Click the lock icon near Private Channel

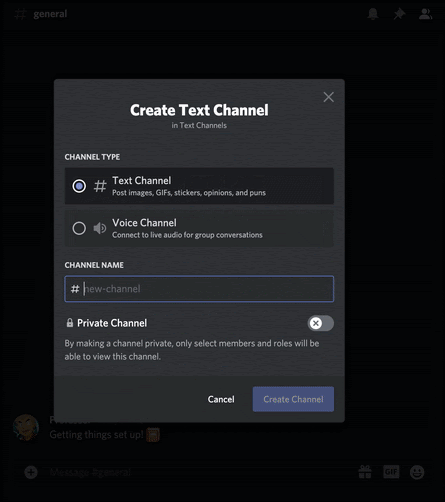[70, 323]
